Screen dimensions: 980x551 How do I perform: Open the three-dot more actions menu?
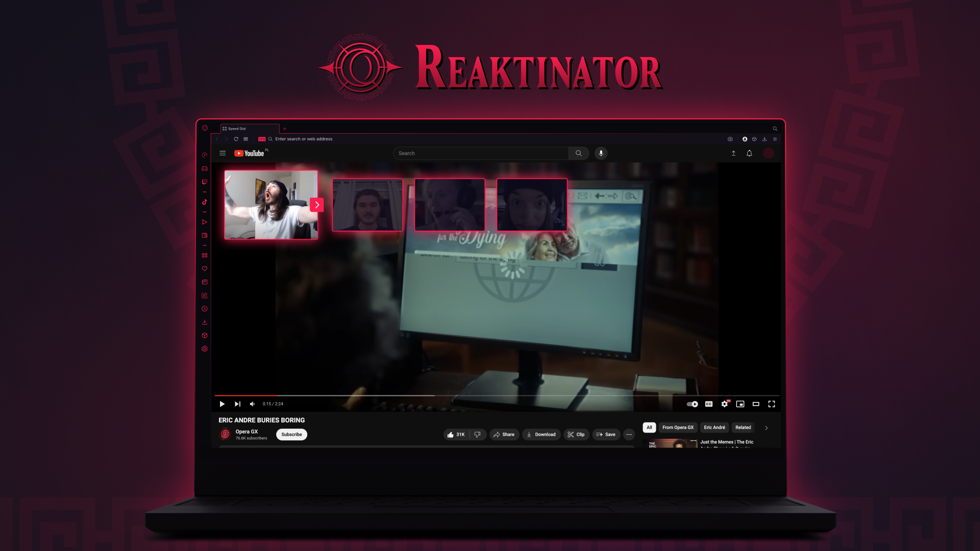629,435
